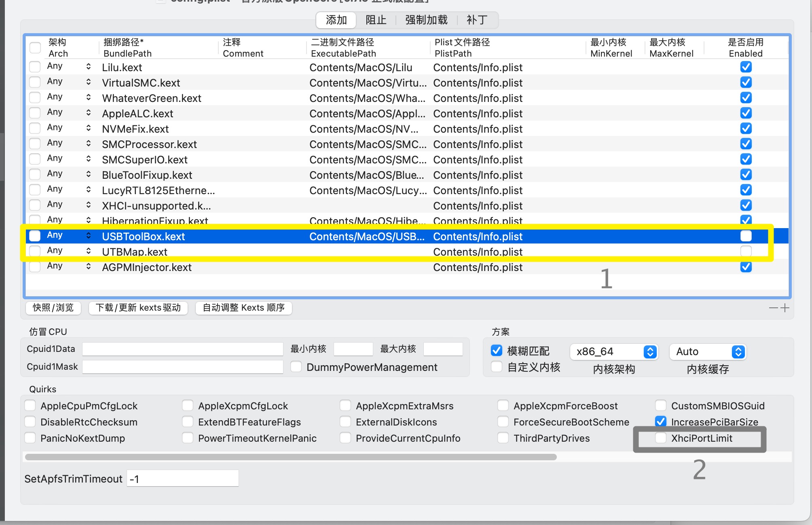Switch to the 补丁 tab

point(477,20)
